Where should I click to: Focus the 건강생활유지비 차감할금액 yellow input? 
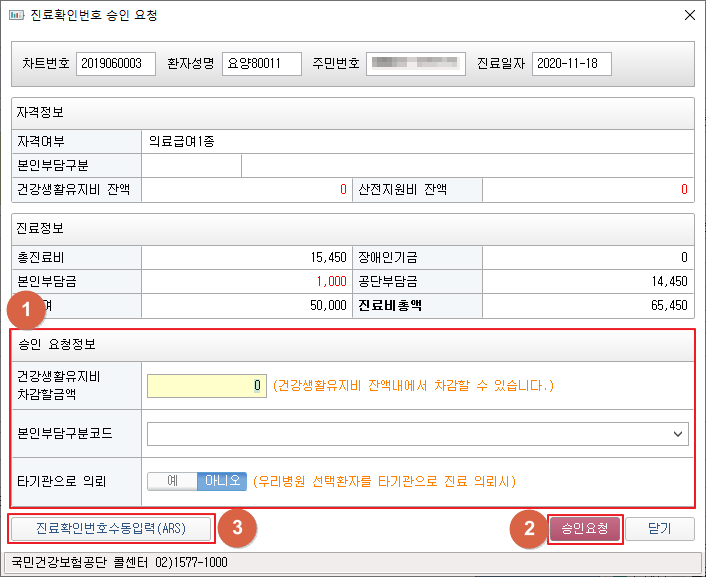tap(207, 385)
